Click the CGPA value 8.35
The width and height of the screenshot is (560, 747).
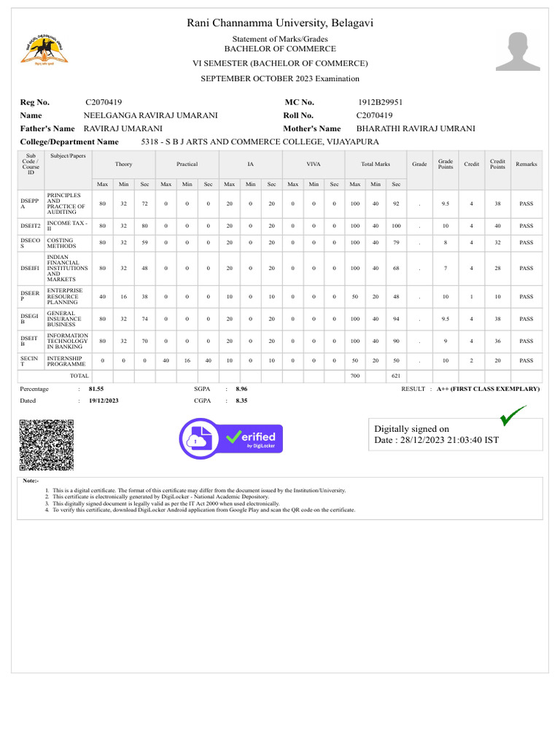click(x=241, y=400)
